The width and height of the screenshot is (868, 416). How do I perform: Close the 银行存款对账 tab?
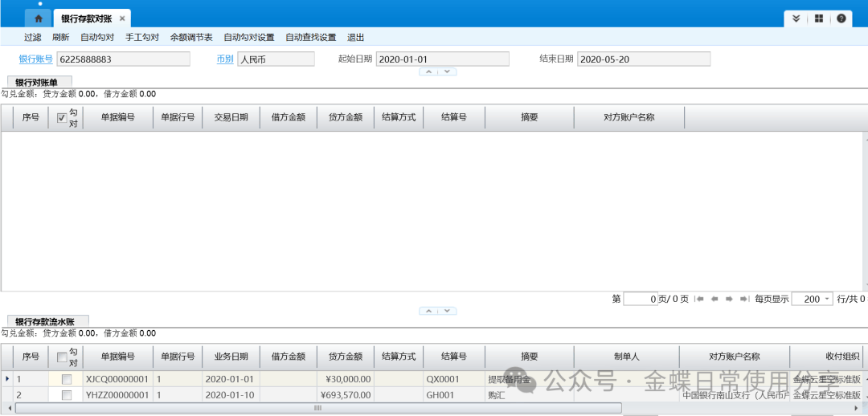[122, 18]
